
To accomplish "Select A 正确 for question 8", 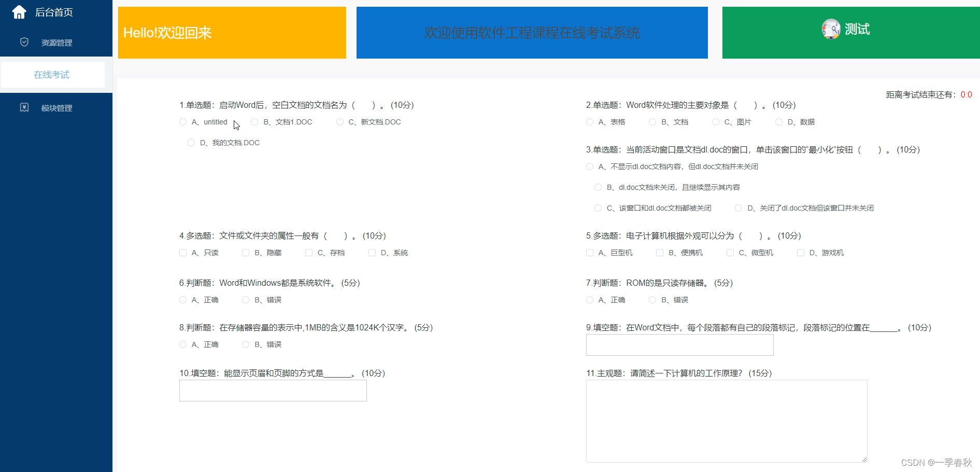I will [x=182, y=344].
